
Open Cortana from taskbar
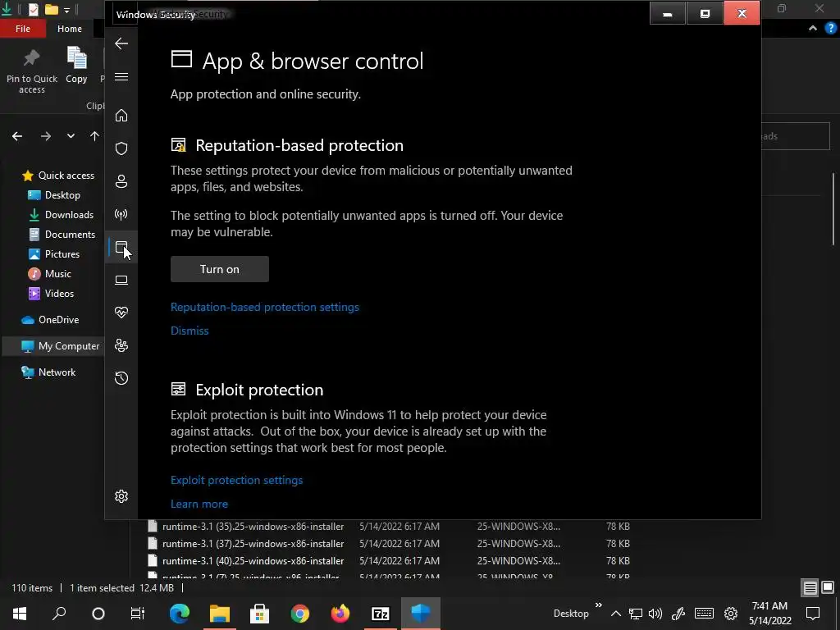(x=98, y=614)
